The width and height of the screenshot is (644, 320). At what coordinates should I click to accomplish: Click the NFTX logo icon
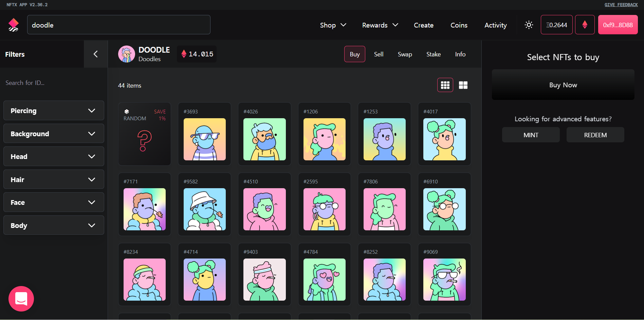coord(14,25)
